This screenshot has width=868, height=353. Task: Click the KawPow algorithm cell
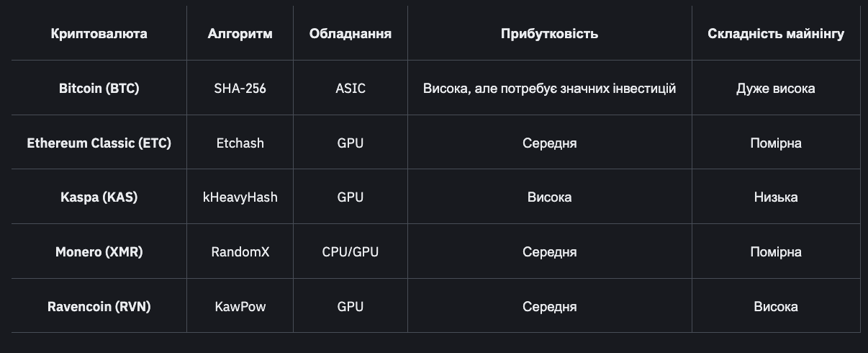point(240,307)
